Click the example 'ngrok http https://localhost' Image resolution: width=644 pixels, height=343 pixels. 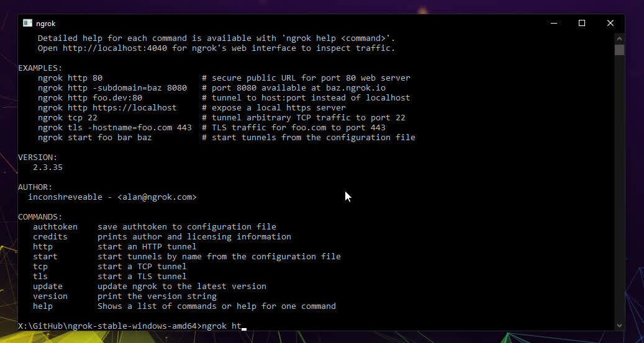[107, 107]
